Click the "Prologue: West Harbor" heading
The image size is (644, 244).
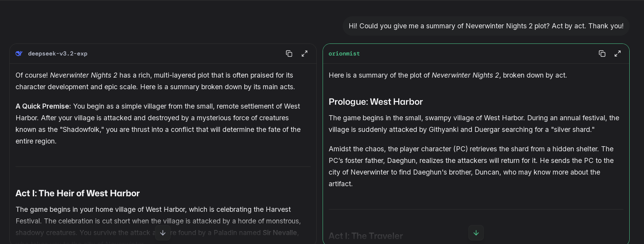click(375, 102)
